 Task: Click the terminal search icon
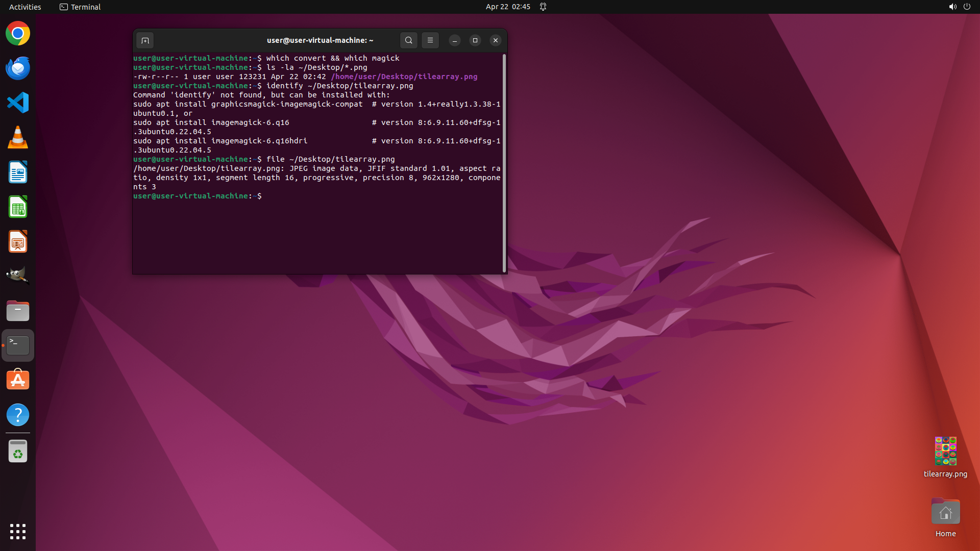408,40
